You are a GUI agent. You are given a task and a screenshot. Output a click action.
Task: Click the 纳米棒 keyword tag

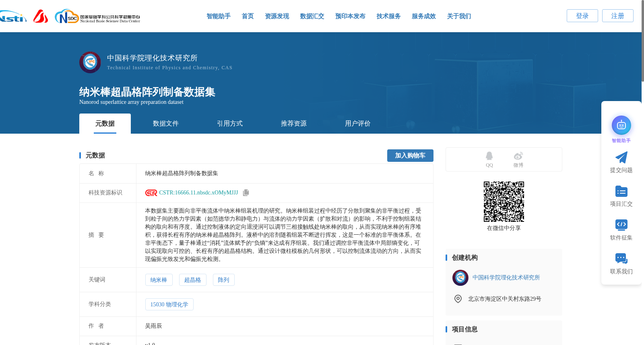[x=159, y=280]
